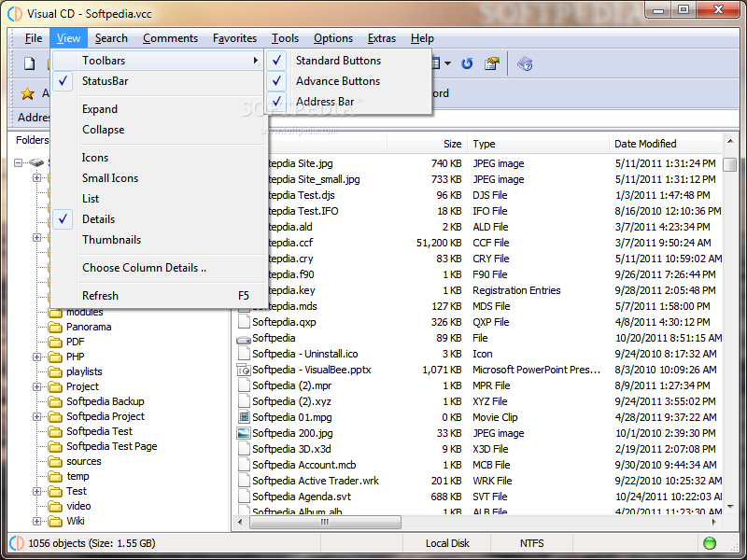Toggle the StatusBar checkmark in the View menu
Screen dimensions: 747x560
point(63,81)
